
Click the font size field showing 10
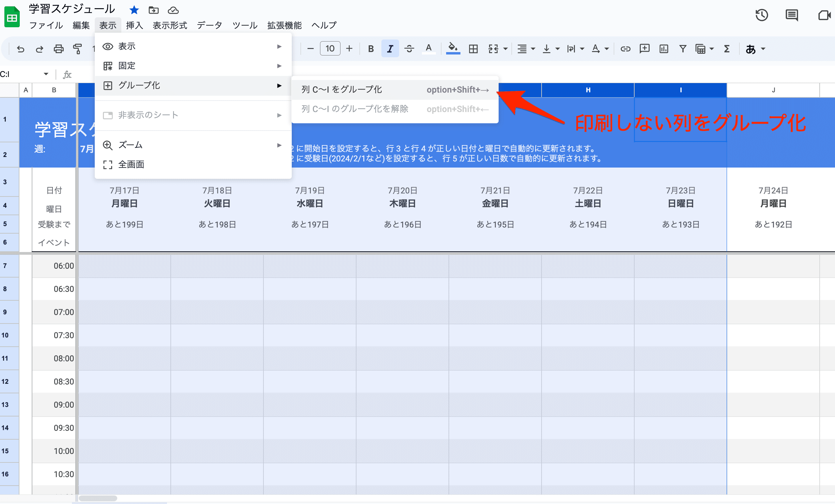(x=330, y=49)
